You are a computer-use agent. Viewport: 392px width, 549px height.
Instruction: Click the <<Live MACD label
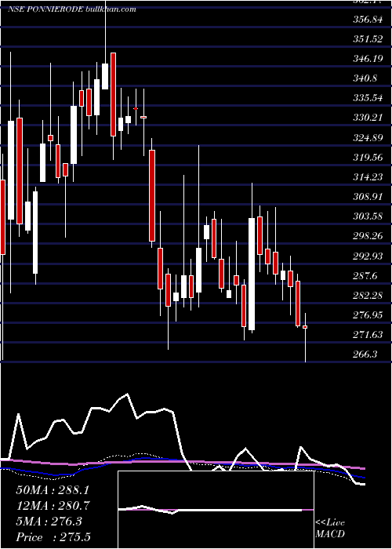pyautogui.click(x=330, y=529)
